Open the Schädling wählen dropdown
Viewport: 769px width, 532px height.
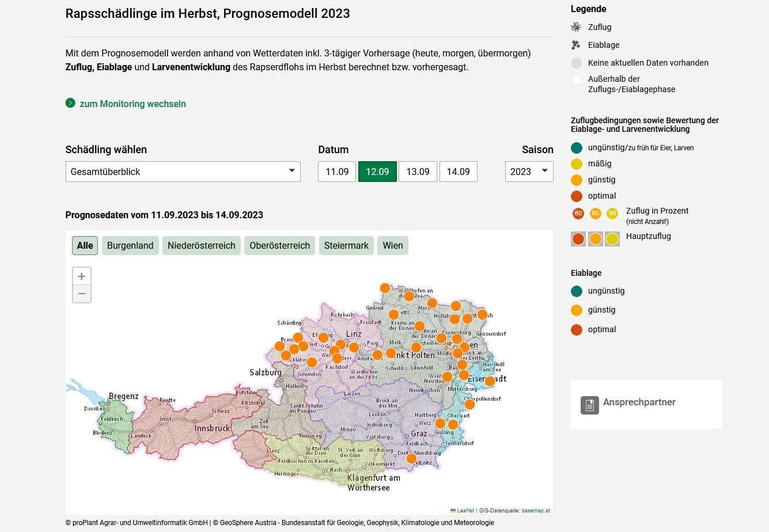tap(183, 172)
